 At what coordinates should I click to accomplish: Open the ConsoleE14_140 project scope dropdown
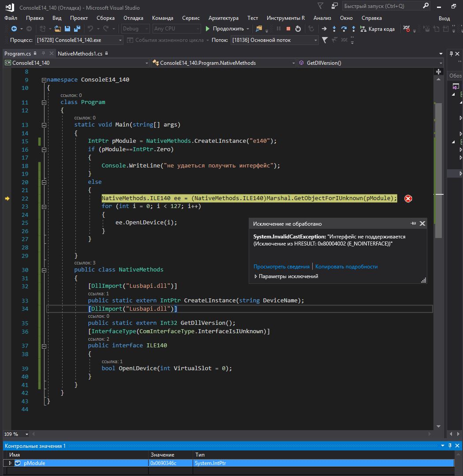coord(147,63)
